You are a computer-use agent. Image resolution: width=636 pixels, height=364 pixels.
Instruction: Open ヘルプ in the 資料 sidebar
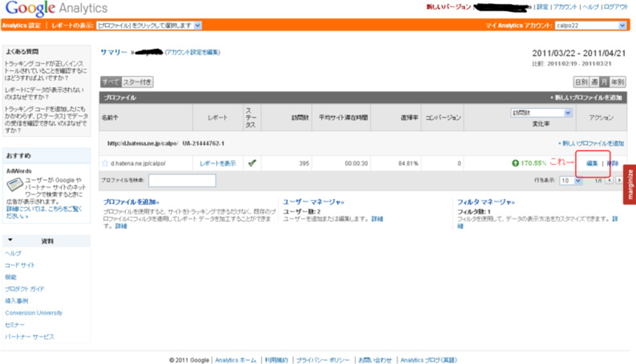[x=13, y=253]
